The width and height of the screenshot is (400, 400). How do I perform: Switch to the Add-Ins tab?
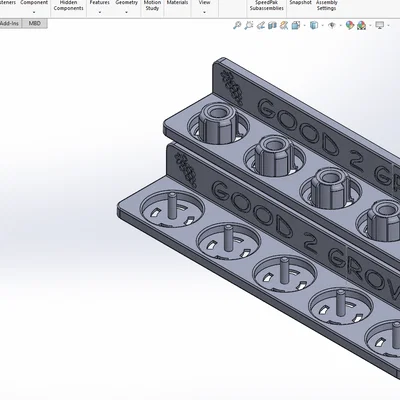pos(10,23)
